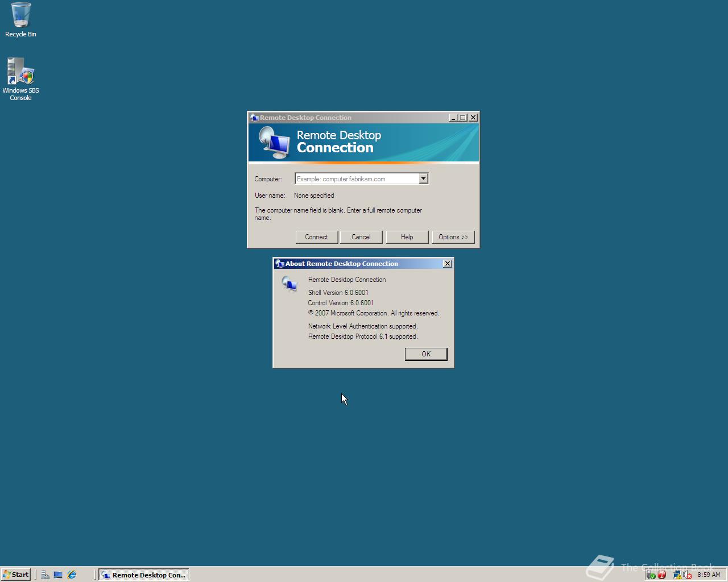
Task: Click the muted volume tray icon
Action: coord(688,575)
